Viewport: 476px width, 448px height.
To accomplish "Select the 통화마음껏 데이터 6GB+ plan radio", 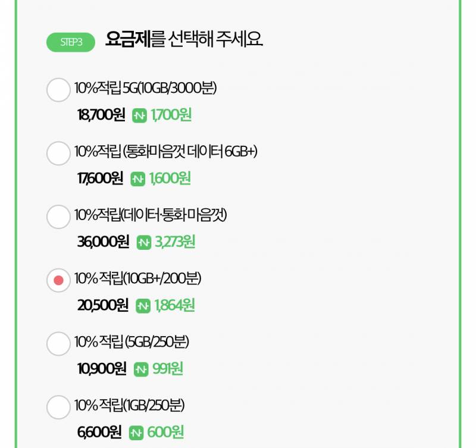I will [58, 153].
